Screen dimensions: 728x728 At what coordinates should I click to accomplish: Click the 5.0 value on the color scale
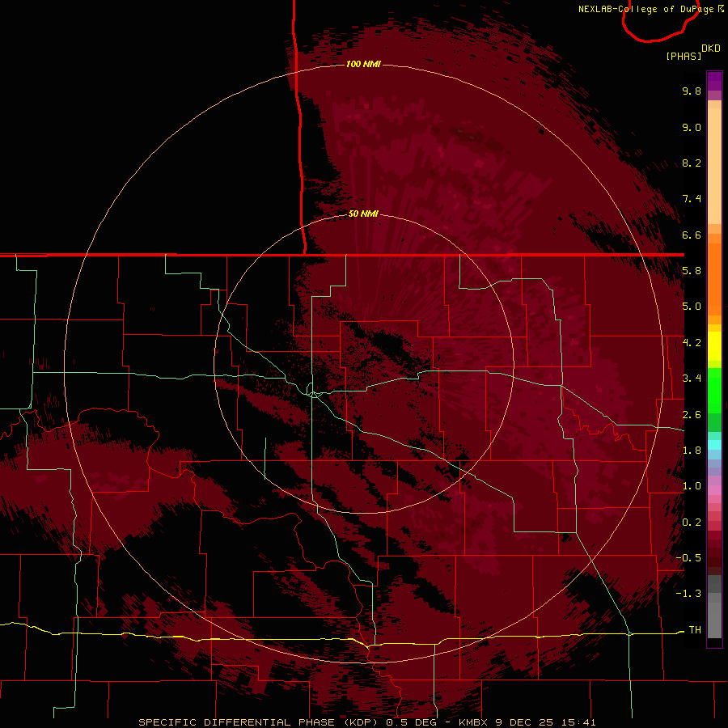click(692, 307)
